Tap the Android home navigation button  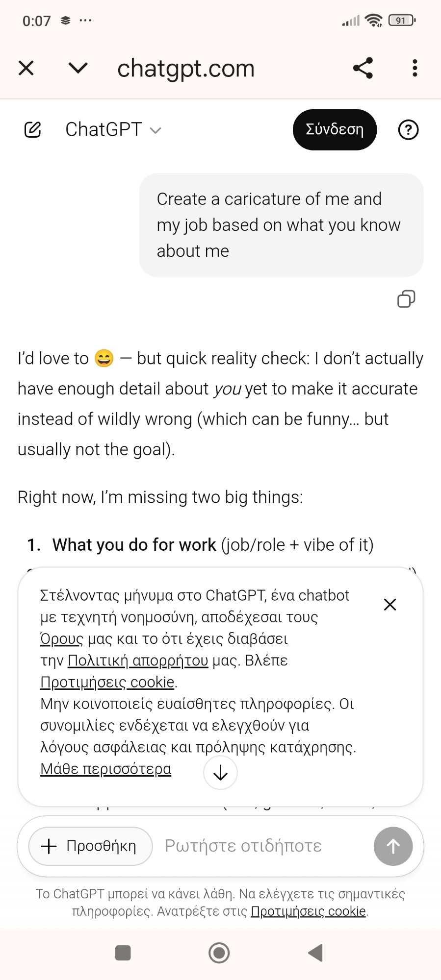(219, 953)
